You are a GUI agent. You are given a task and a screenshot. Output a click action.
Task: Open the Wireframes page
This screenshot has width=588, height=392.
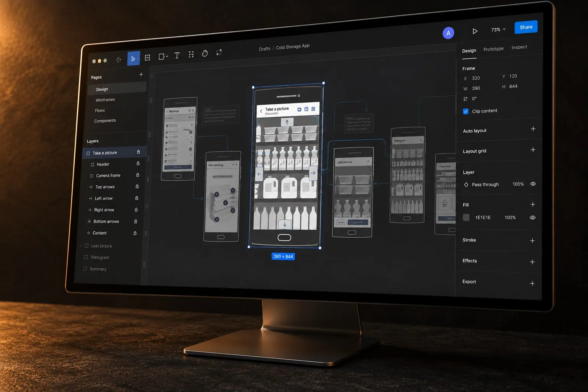[x=105, y=100]
